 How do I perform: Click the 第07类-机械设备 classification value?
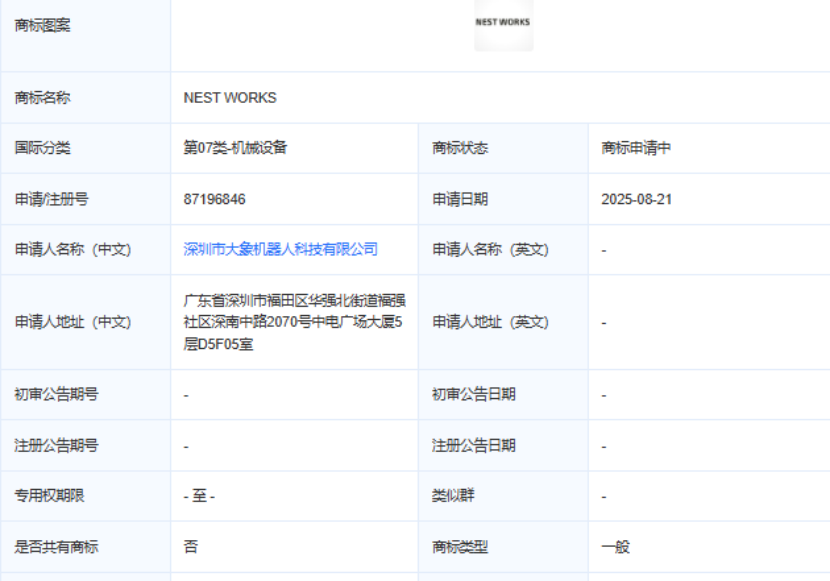235,148
